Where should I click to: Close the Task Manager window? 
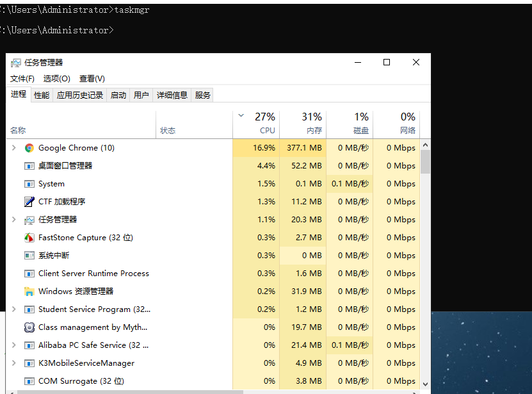coord(416,63)
